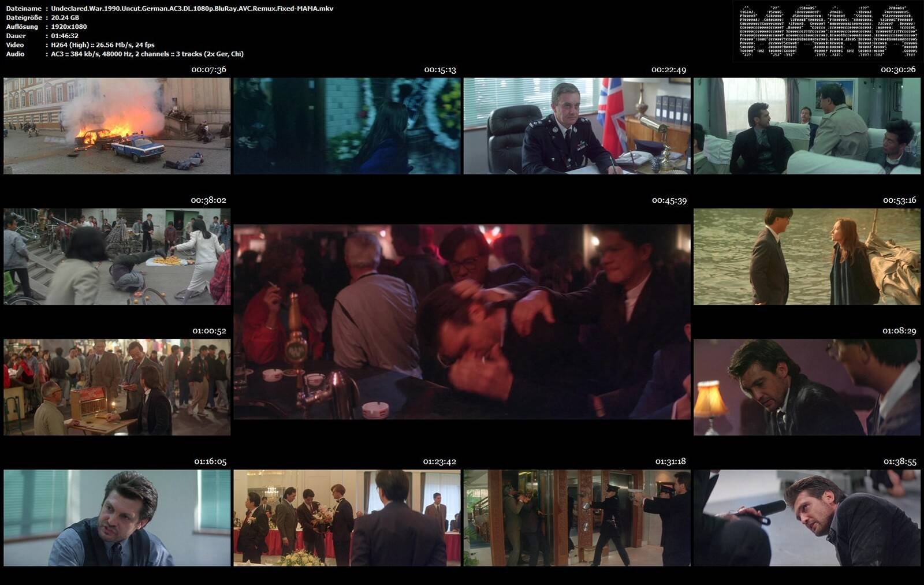Click the 00:15:13 timestamp label

pyautogui.click(x=440, y=70)
